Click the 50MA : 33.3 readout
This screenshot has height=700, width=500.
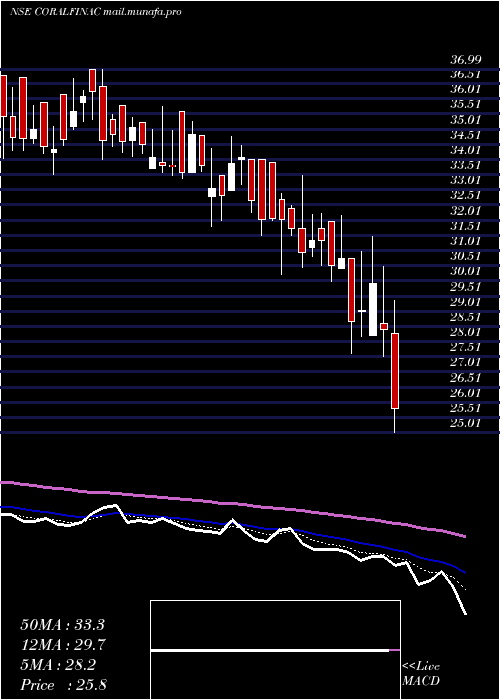coord(62,625)
